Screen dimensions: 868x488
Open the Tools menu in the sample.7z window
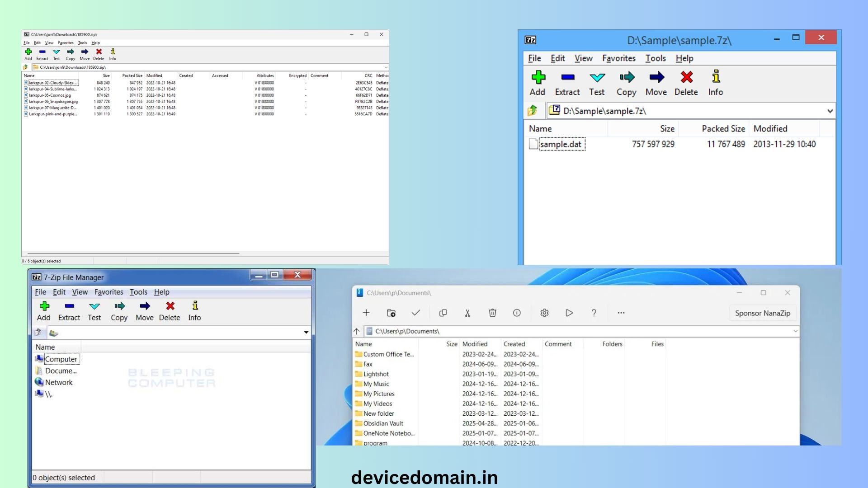click(655, 58)
